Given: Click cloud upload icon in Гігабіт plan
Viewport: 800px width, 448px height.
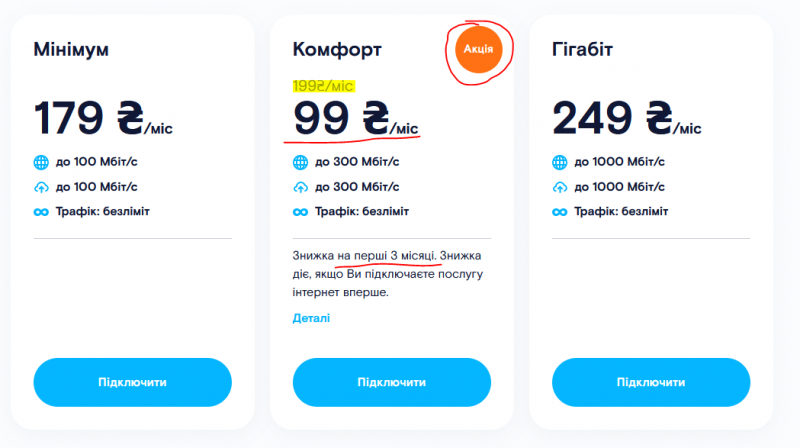Looking at the screenshot, I should point(560,187).
